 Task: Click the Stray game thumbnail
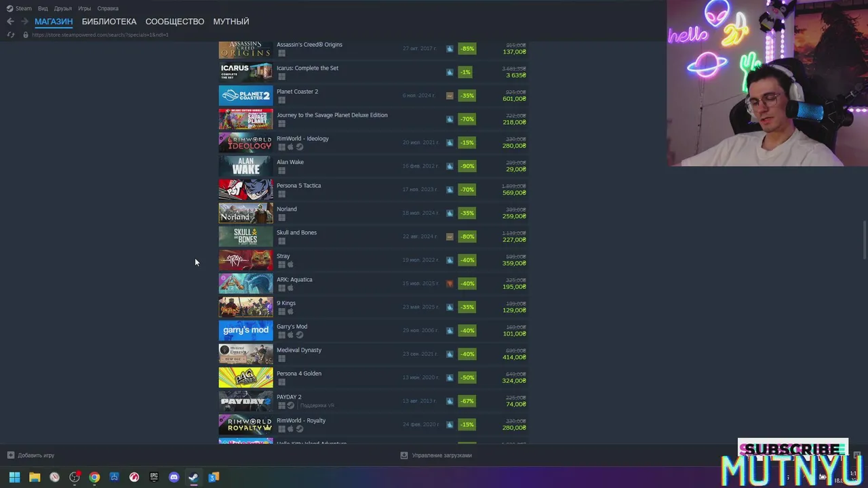245,260
